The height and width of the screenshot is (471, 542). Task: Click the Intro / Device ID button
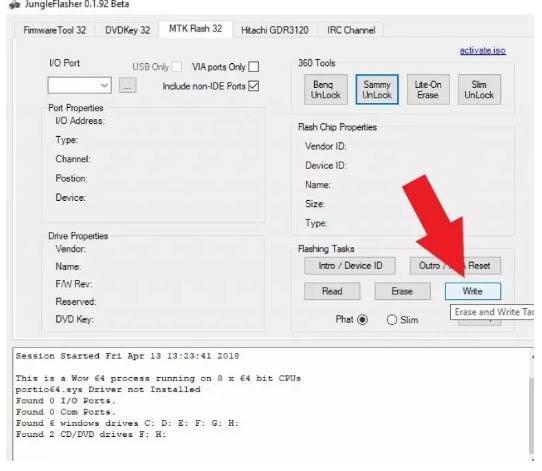click(x=350, y=266)
